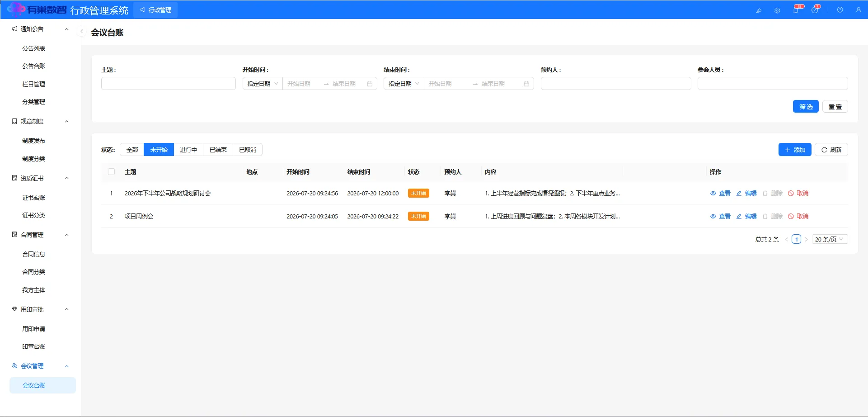Viewport: 868px width, 417px height.
Task: Focus the 参会人员 input field
Action: coord(773,84)
